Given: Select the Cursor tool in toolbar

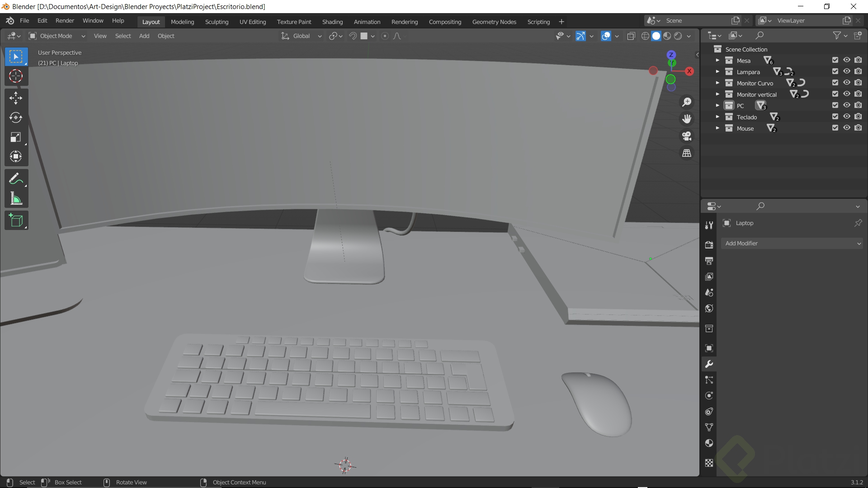Looking at the screenshot, I should point(16,76).
